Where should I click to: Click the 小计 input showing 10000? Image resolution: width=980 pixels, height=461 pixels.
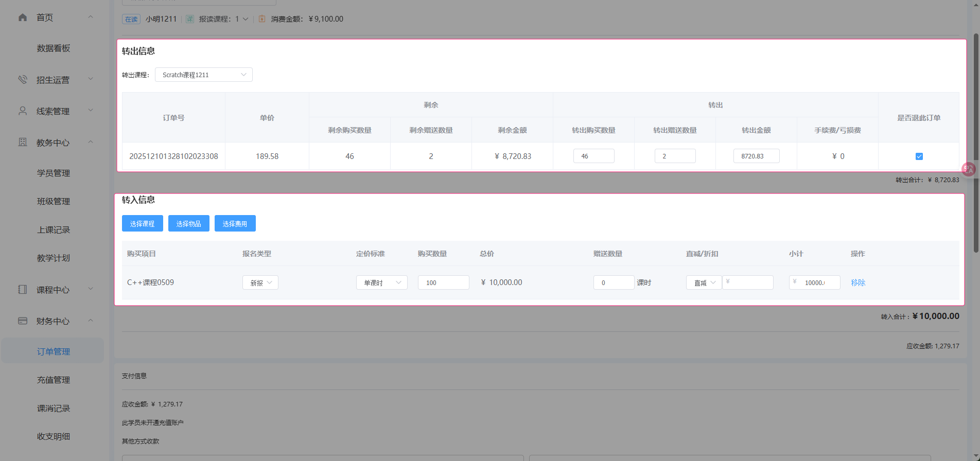[x=815, y=282]
